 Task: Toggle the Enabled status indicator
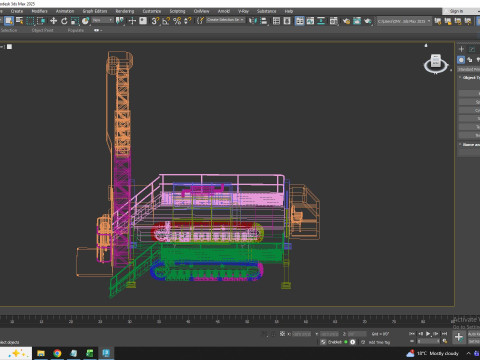[x=346, y=342]
